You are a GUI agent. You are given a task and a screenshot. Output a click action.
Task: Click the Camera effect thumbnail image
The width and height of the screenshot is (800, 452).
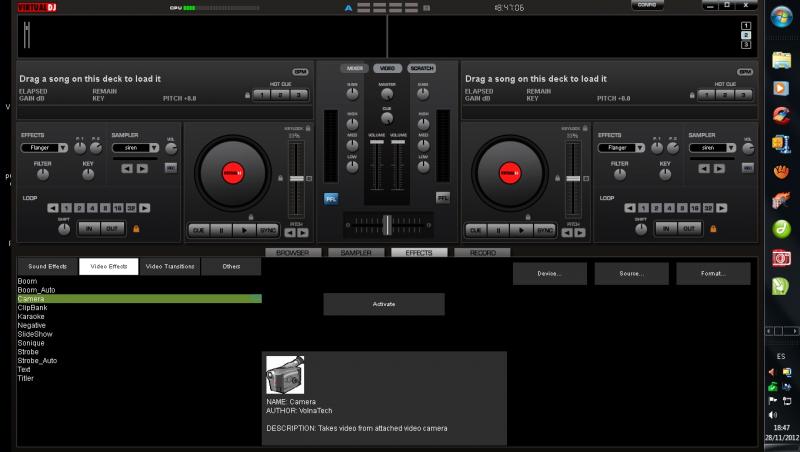285,375
